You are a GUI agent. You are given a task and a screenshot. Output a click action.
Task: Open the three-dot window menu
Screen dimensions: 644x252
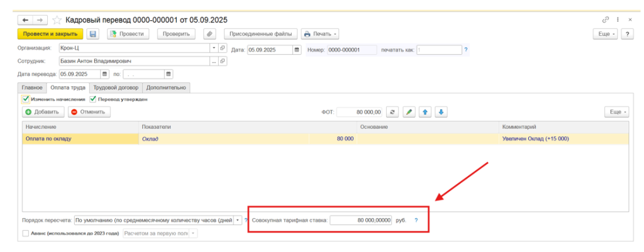pos(618,19)
